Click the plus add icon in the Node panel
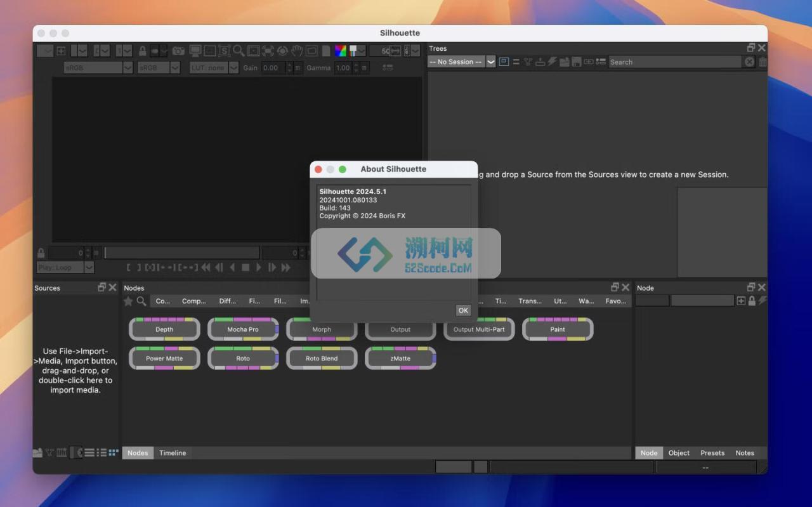The width and height of the screenshot is (812, 507). pyautogui.click(x=741, y=301)
